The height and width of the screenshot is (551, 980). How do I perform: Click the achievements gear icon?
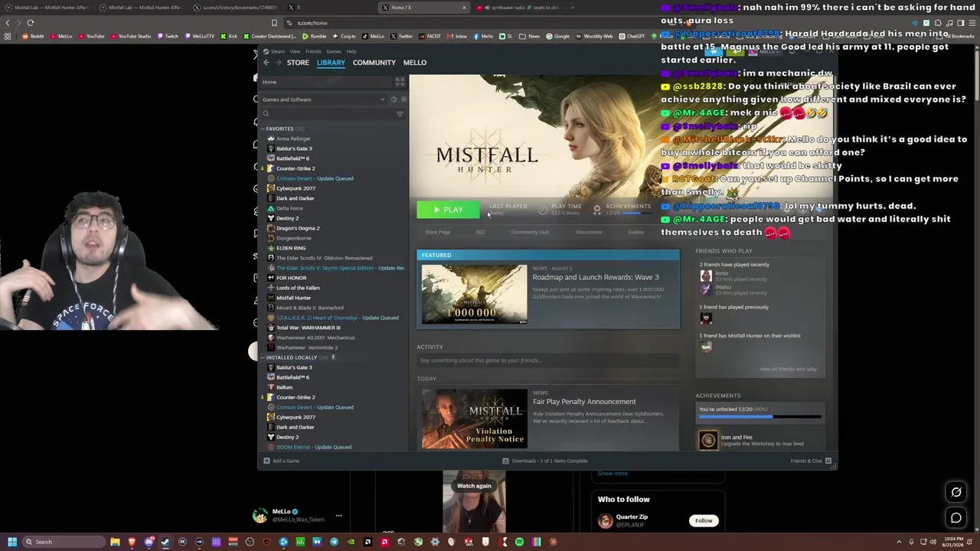point(597,210)
